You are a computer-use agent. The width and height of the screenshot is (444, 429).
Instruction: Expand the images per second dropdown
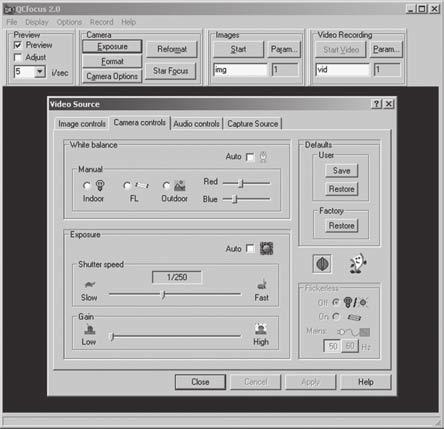[40, 71]
